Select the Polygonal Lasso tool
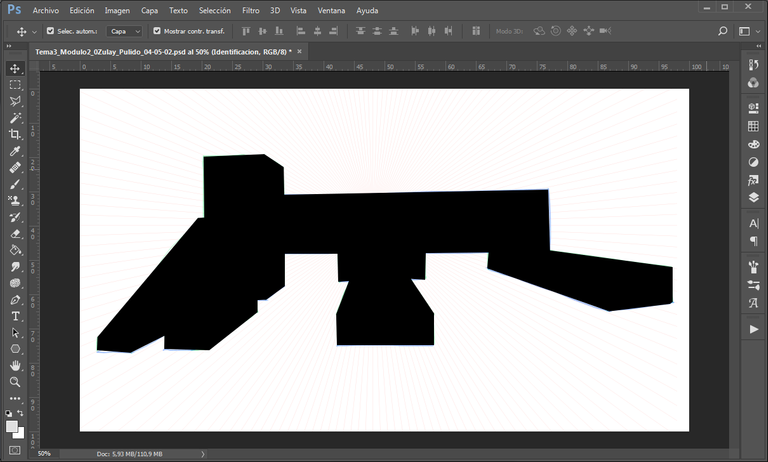 15,101
